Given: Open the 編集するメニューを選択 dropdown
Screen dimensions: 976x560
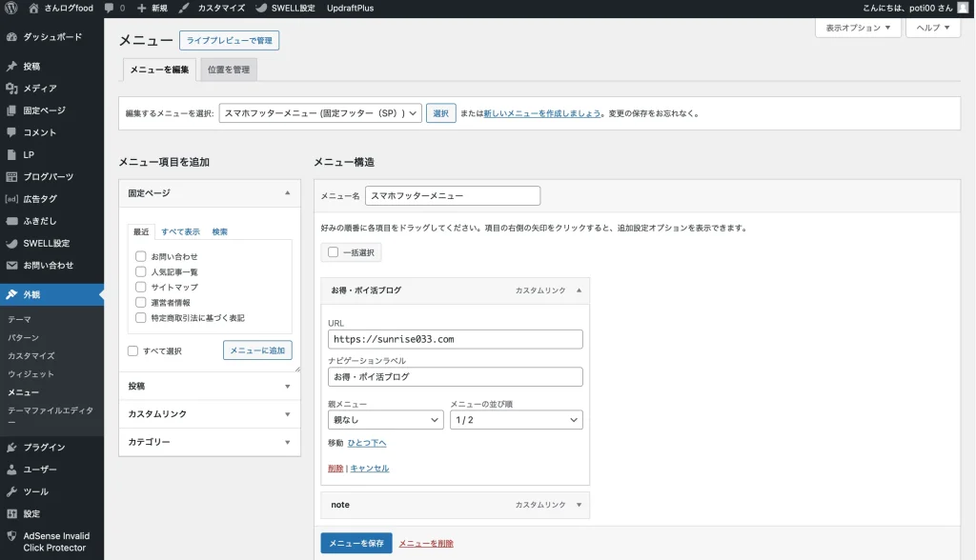Looking at the screenshot, I should [320, 113].
